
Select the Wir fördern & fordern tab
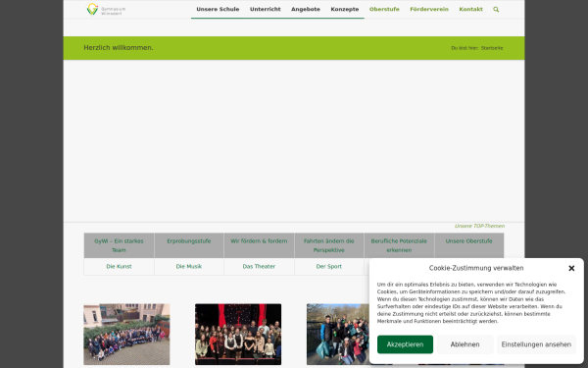tap(259, 245)
